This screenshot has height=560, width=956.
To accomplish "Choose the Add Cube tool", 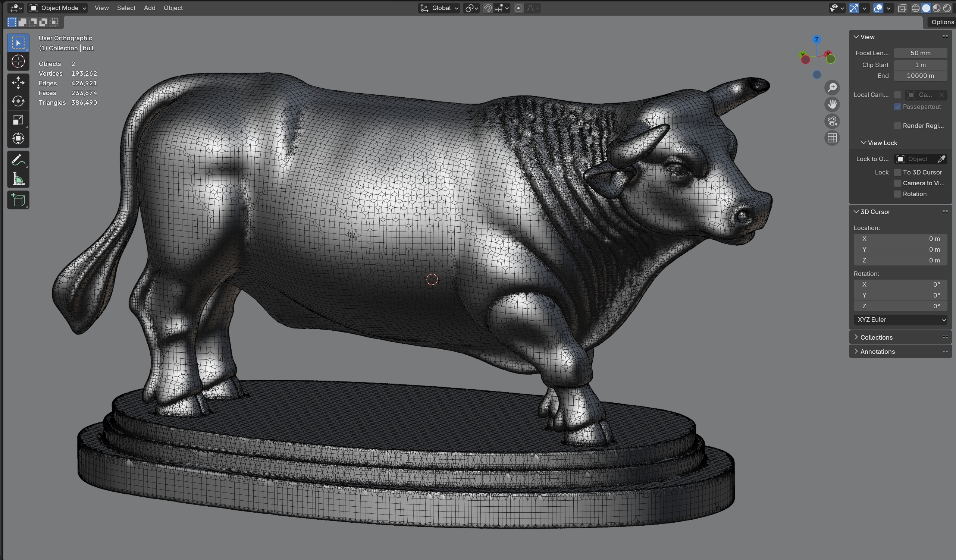I will coord(18,200).
